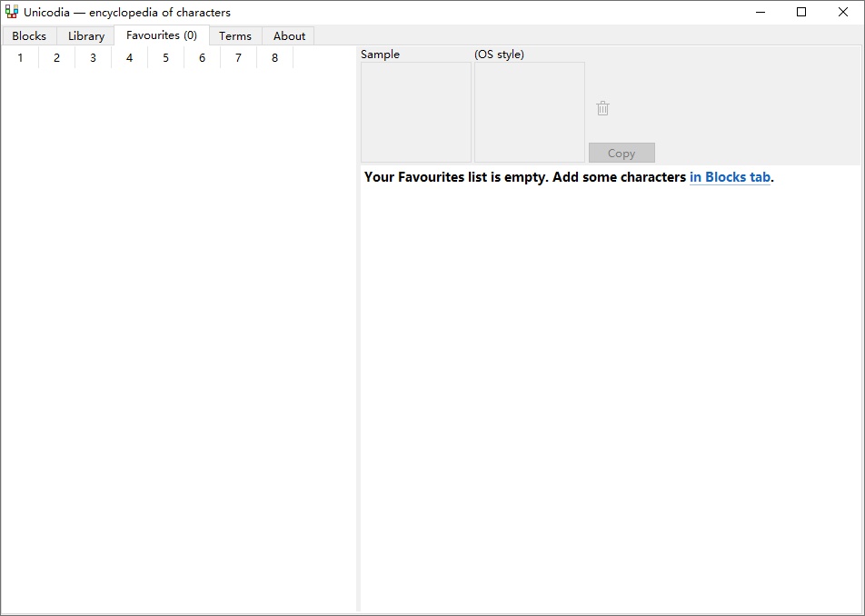Image resolution: width=865 pixels, height=616 pixels.
Task: Click the OS style preview box
Action: (529, 112)
